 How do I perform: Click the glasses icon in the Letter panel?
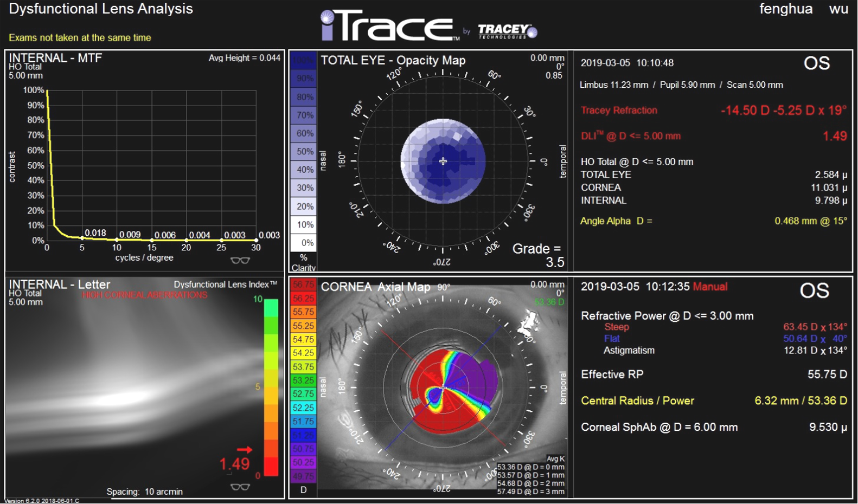coord(240,487)
